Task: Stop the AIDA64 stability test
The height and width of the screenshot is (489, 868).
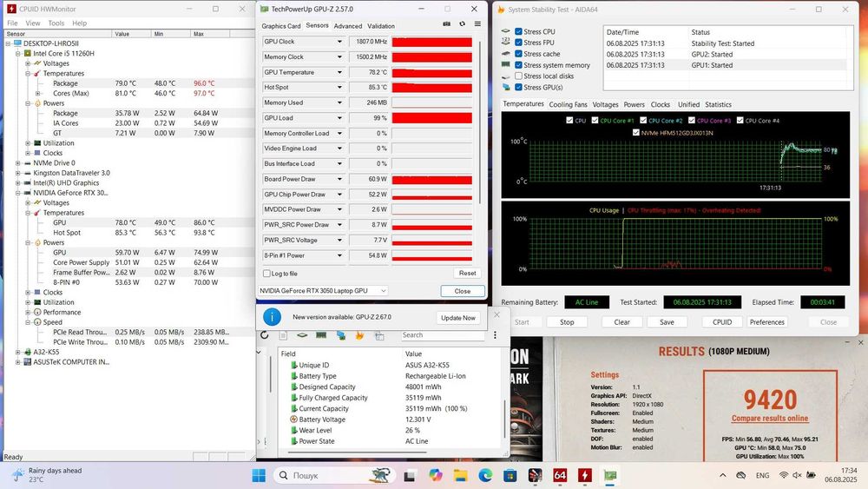Action: pos(566,321)
